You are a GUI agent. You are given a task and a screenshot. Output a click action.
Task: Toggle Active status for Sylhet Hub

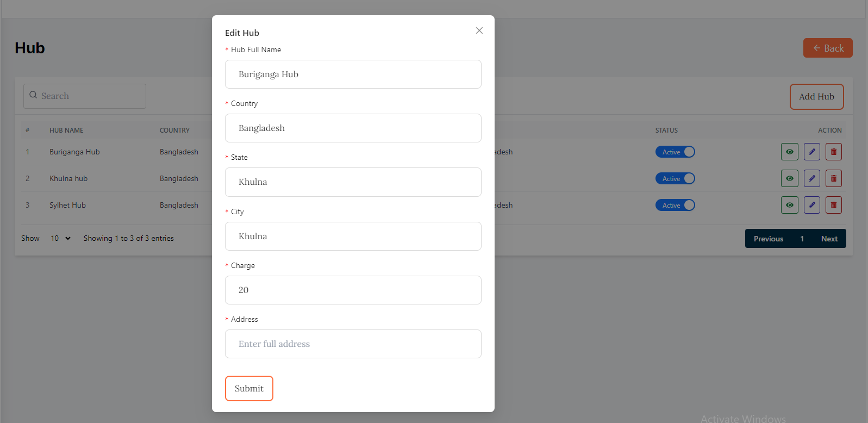(x=675, y=206)
